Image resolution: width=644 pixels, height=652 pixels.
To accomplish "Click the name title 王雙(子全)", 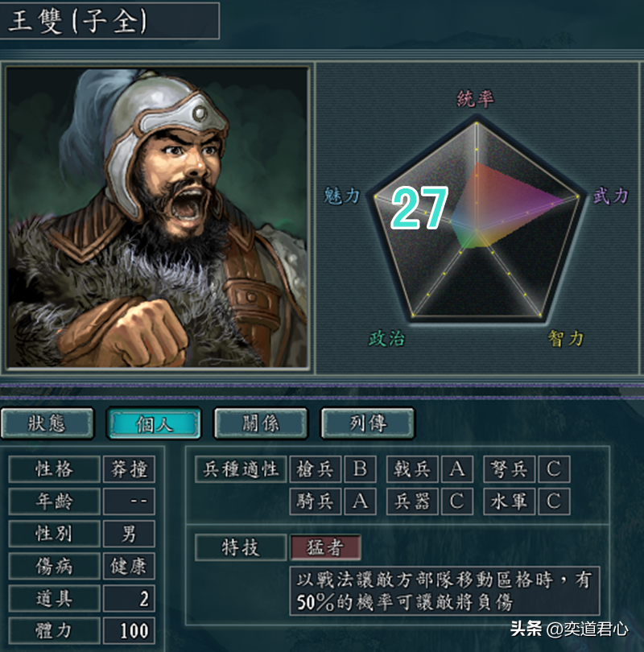I will pos(78,21).
